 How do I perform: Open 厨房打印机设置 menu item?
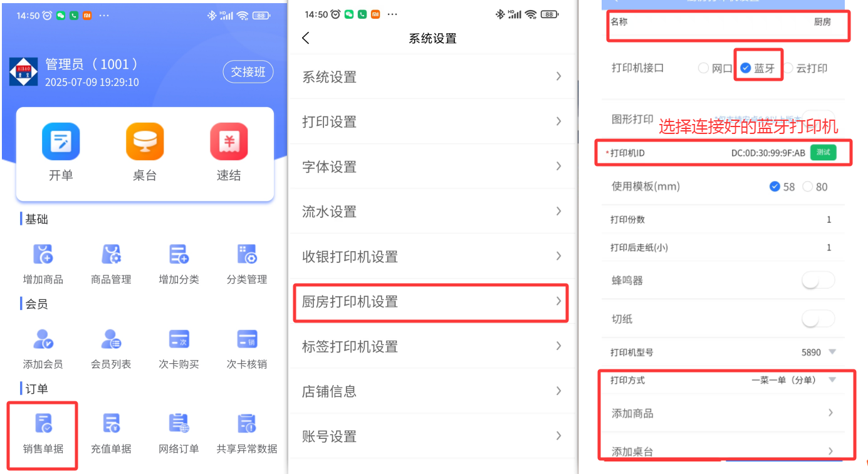[431, 302]
